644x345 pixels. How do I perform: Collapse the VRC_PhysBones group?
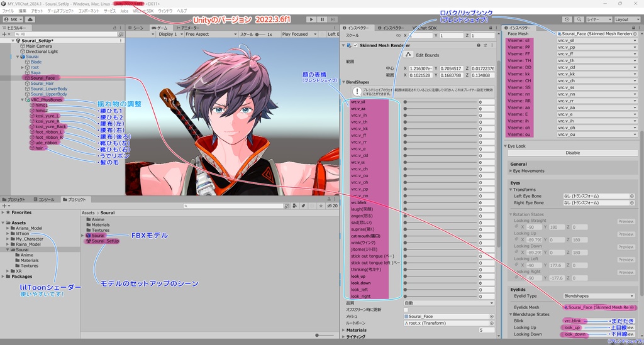click(x=23, y=100)
